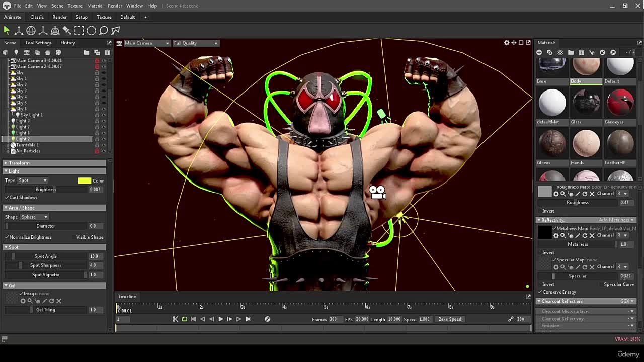Click the FPS value field
644x362 pixels.
362,319
